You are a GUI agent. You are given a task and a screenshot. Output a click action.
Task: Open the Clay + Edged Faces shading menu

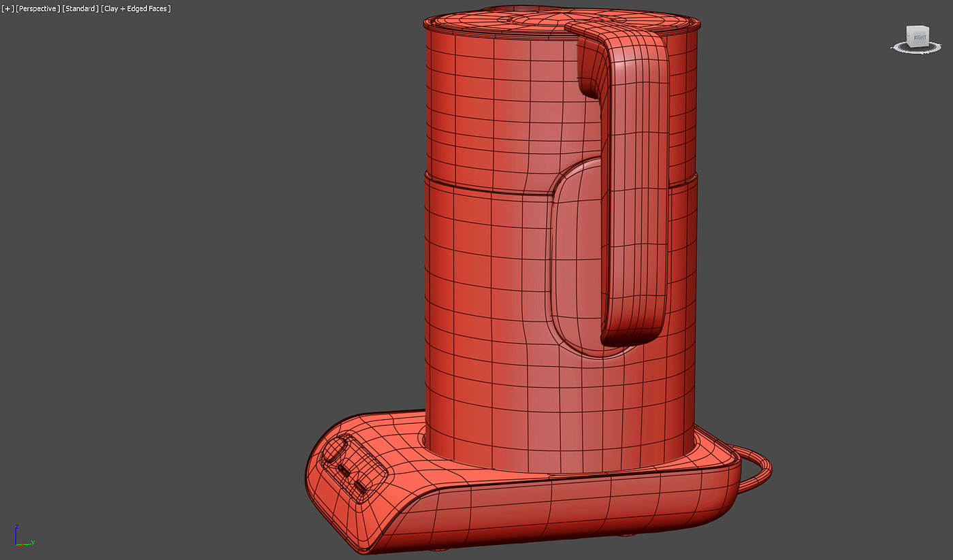click(136, 9)
